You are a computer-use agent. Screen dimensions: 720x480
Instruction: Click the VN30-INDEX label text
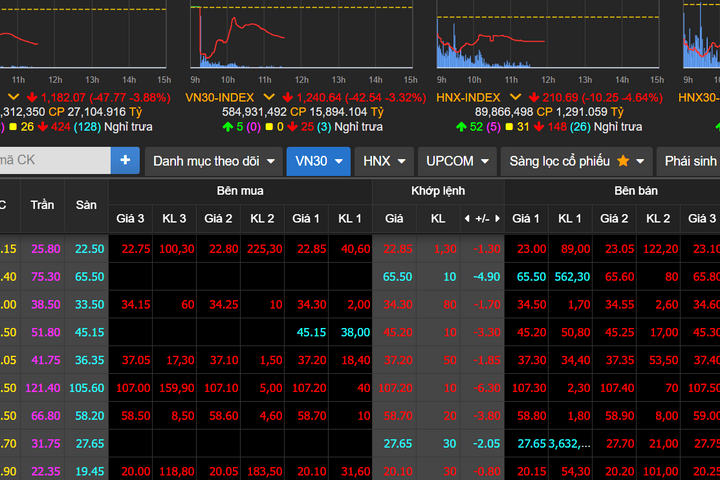(219, 98)
